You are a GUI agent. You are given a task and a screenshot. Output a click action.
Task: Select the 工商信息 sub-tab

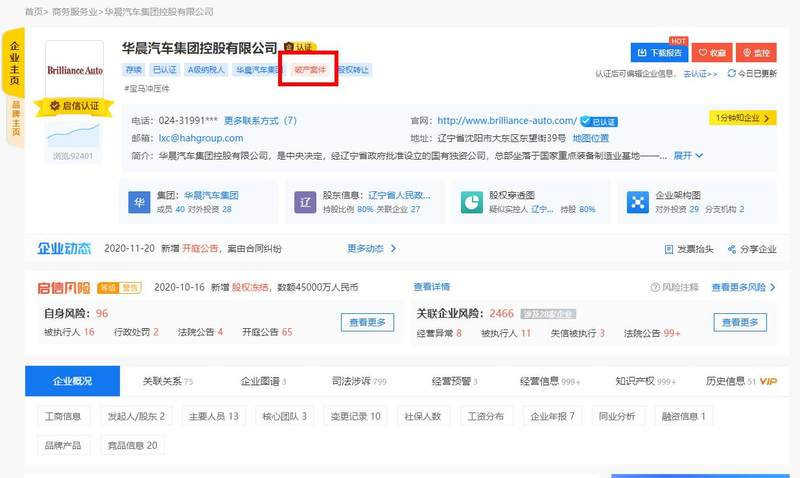63,416
